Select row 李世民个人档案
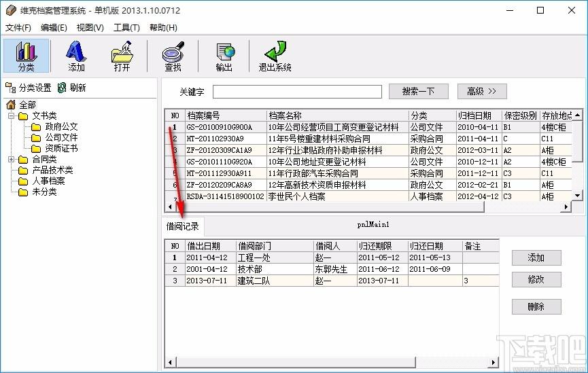Viewport: 588px width, 373px height. (368, 196)
